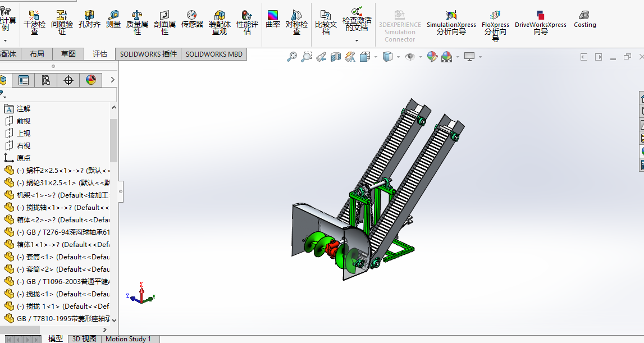Activate the 测量 measure tool
The width and height of the screenshot is (644, 343).
pos(113,19)
